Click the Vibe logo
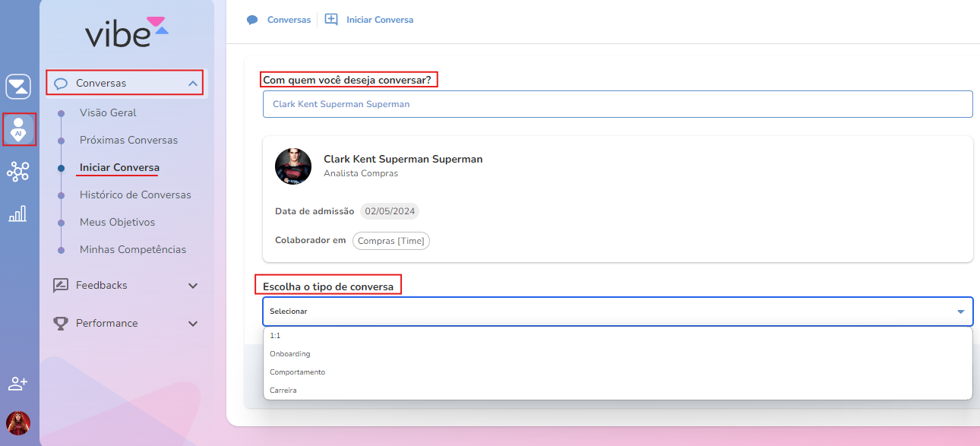Screen dimensions: 980x446 pos(127,31)
